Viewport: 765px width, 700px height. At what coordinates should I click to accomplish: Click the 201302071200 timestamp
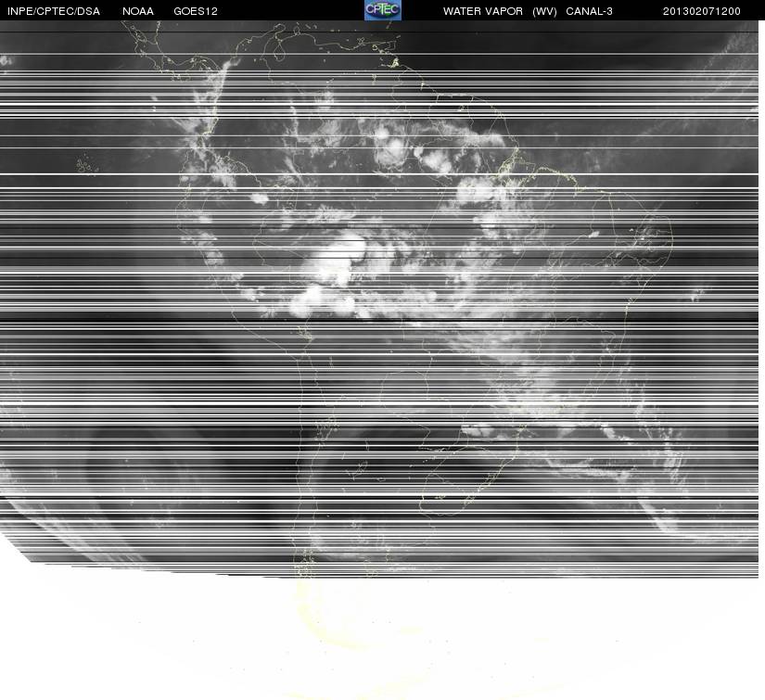click(x=702, y=11)
